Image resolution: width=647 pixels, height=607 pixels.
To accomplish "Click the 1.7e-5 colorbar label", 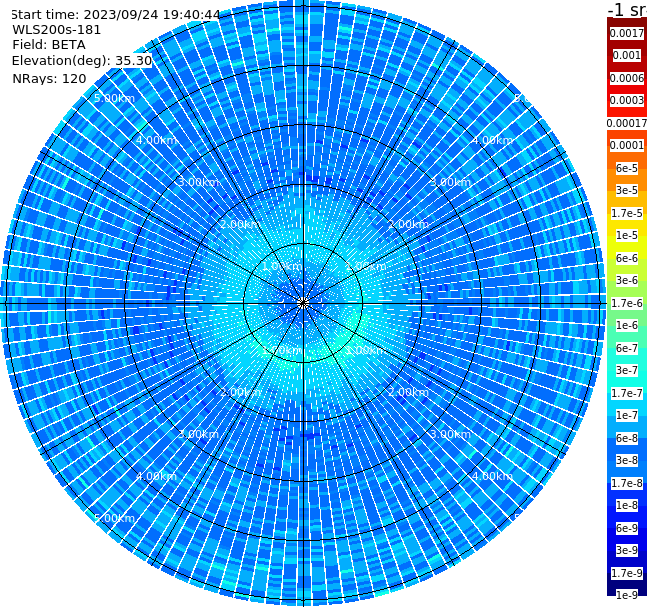I will tap(627, 213).
